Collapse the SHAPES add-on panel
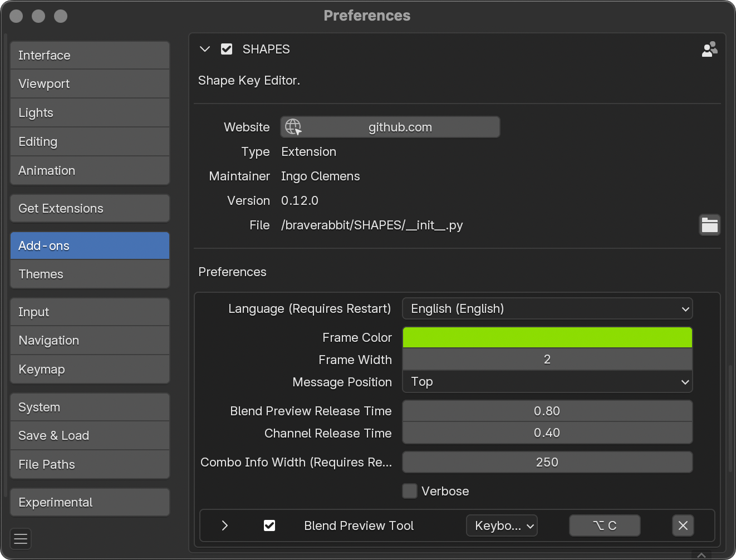The height and width of the screenshot is (560, 736). (205, 49)
